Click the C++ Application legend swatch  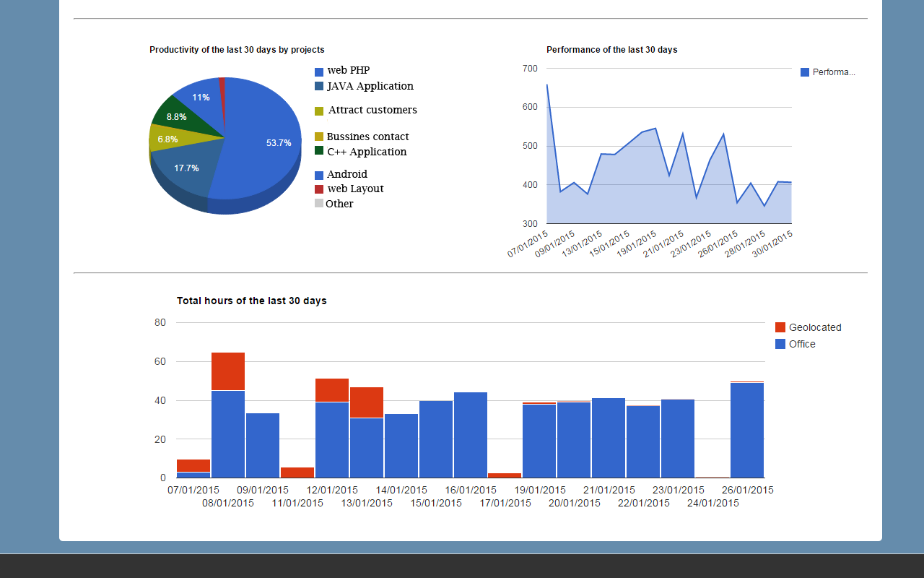(x=319, y=150)
